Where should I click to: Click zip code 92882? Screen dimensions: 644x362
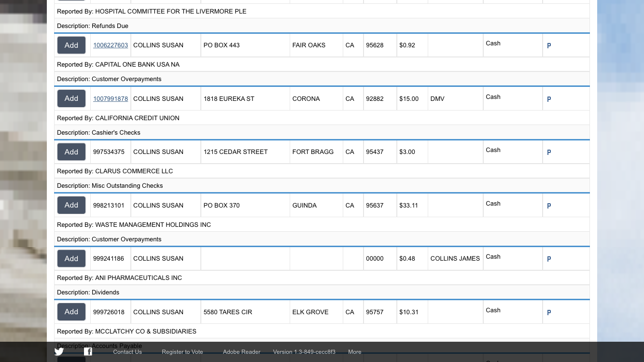[x=375, y=99]
